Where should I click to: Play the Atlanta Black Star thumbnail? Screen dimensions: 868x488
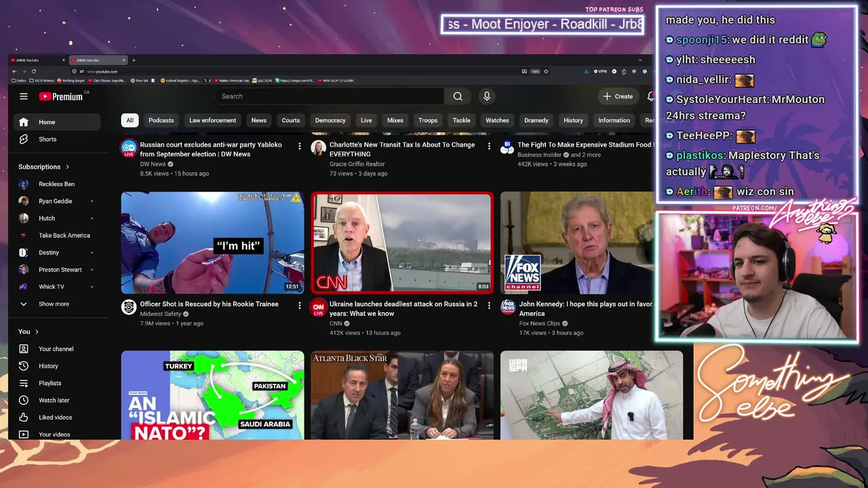402,395
